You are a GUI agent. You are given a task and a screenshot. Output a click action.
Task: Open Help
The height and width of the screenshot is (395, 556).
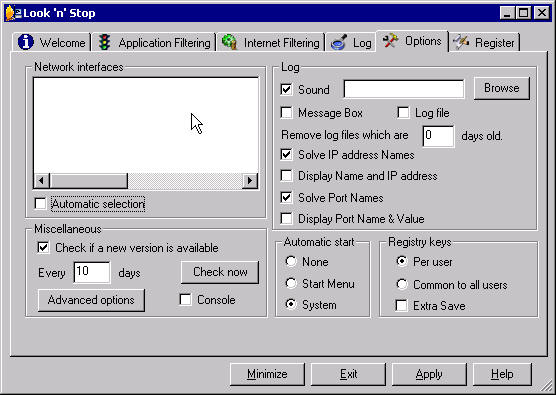(502, 374)
